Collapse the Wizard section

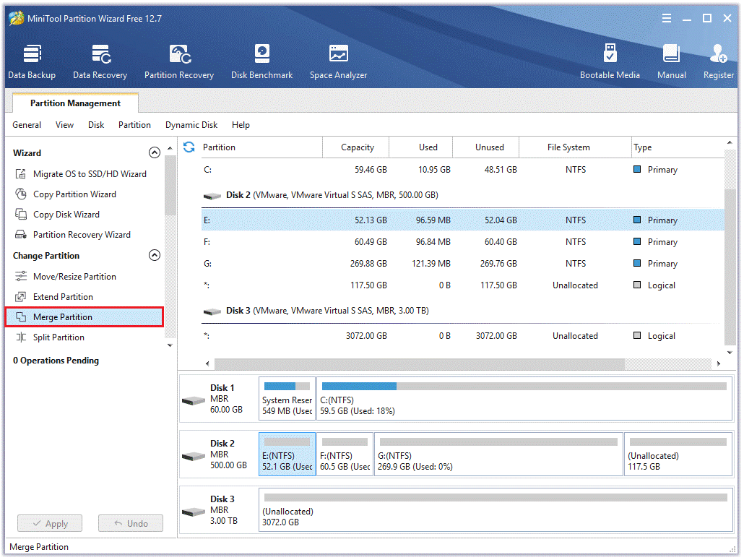click(154, 153)
